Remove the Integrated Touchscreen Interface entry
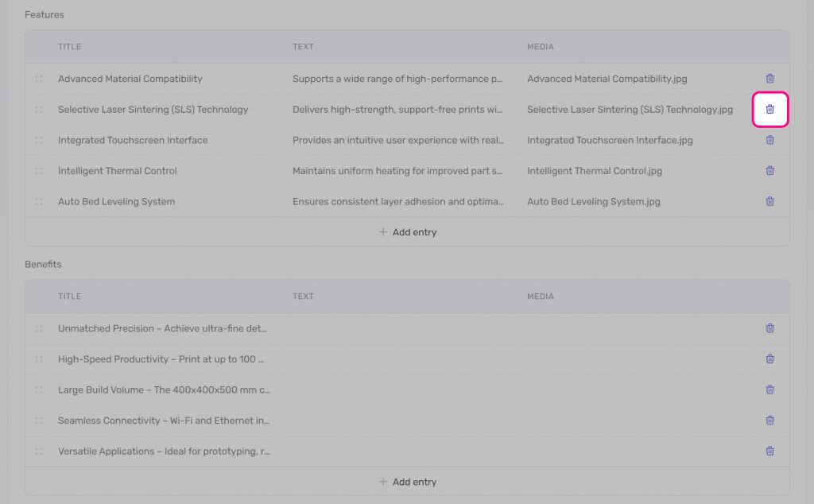 769,140
